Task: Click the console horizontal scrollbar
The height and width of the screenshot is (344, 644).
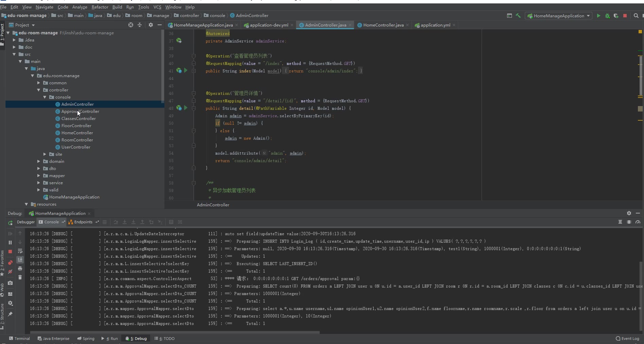Action: tap(175, 332)
